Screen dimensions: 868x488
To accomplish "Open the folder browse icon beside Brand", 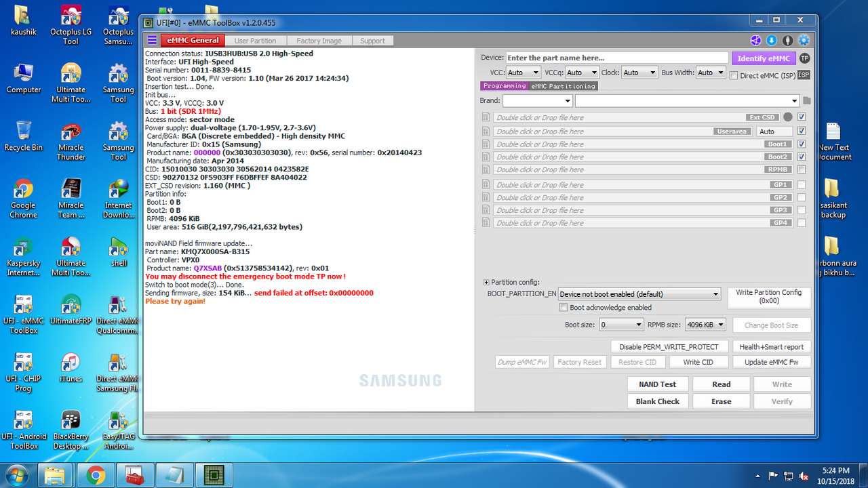I will (x=806, y=101).
